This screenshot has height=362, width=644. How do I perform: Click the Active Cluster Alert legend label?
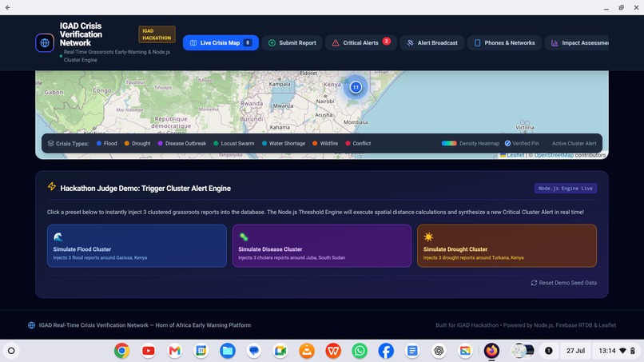(x=574, y=143)
